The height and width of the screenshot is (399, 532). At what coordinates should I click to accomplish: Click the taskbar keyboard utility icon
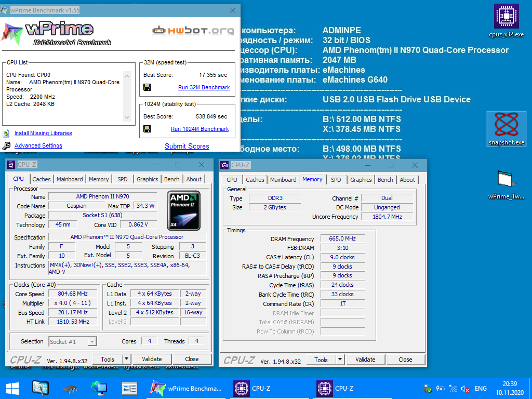click(41, 389)
